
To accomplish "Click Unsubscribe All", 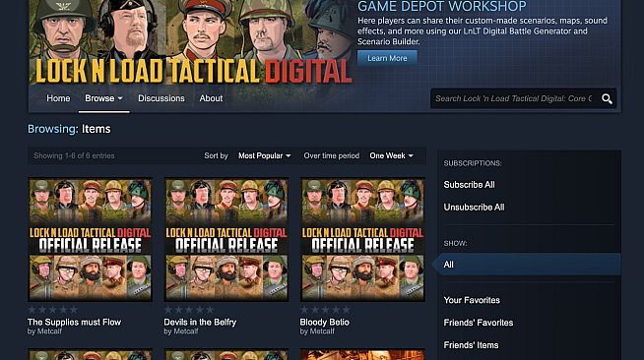I will [x=474, y=208].
